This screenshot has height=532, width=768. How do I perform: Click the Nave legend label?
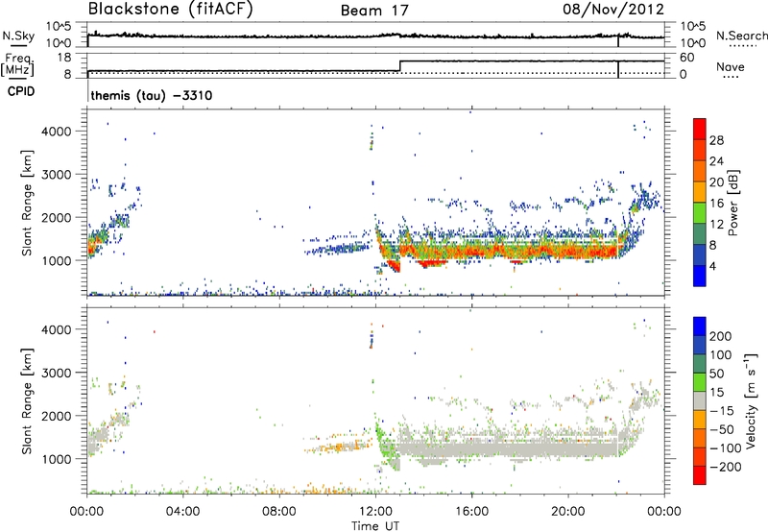coord(731,67)
